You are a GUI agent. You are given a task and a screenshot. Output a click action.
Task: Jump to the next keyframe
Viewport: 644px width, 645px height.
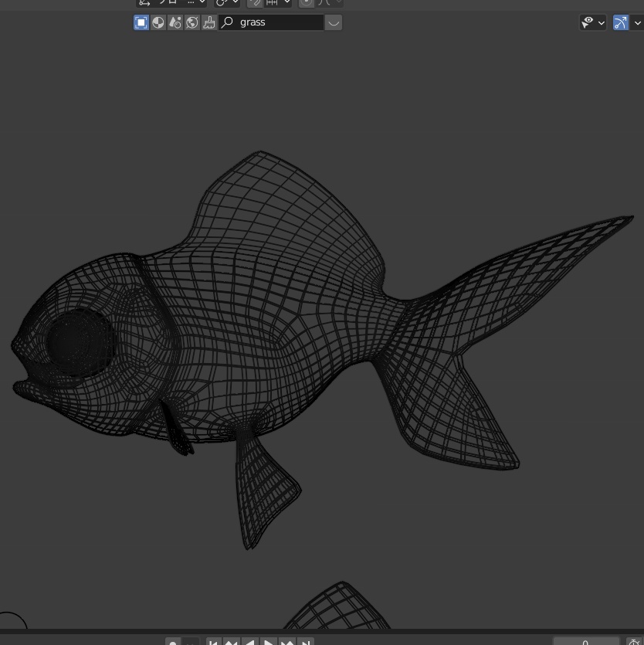pyautogui.click(x=286, y=642)
